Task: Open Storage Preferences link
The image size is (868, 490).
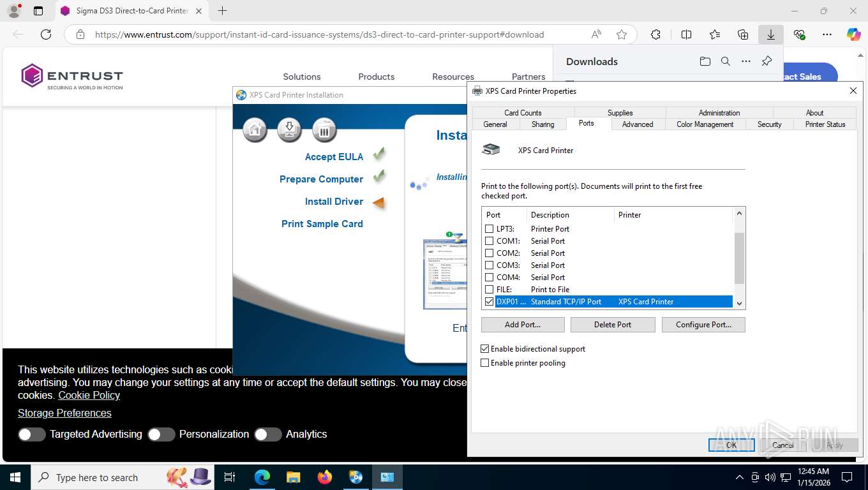Action: [64, 413]
